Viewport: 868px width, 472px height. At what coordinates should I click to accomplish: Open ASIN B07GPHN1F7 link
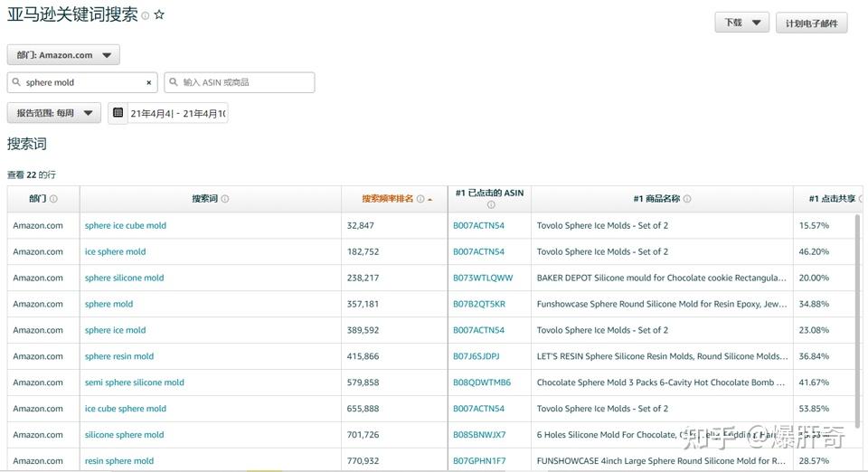click(479, 461)
